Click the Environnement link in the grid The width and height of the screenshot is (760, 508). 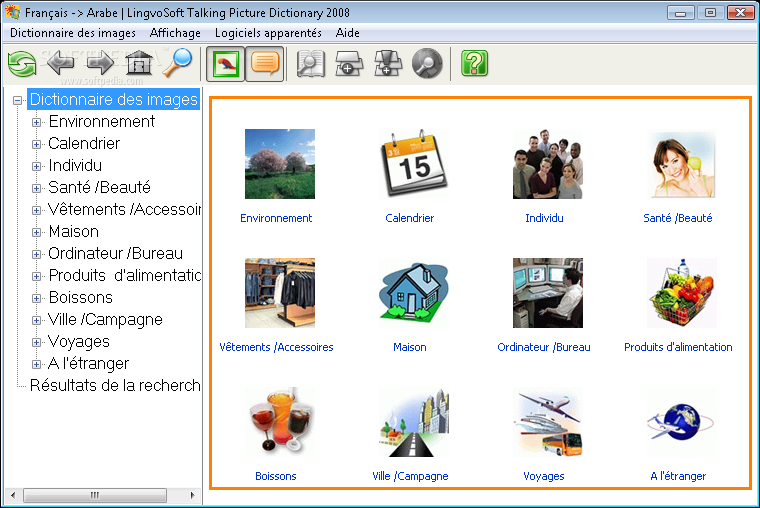(x=276, y=218)
